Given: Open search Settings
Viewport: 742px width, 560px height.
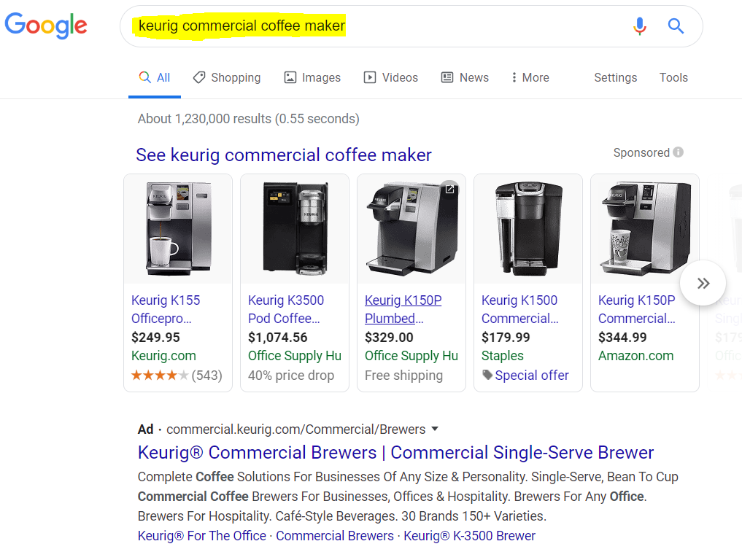Looking at the screenshot, I should (x=615, y=77).
